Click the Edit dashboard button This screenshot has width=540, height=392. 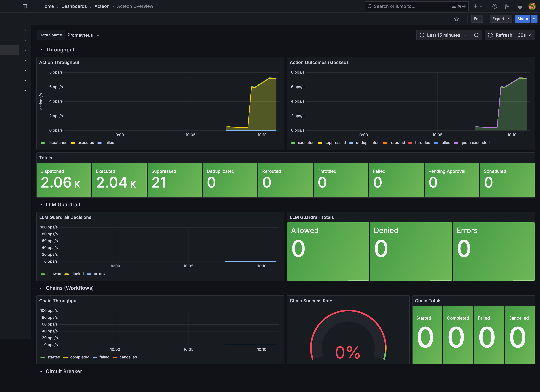coord(477,19)
